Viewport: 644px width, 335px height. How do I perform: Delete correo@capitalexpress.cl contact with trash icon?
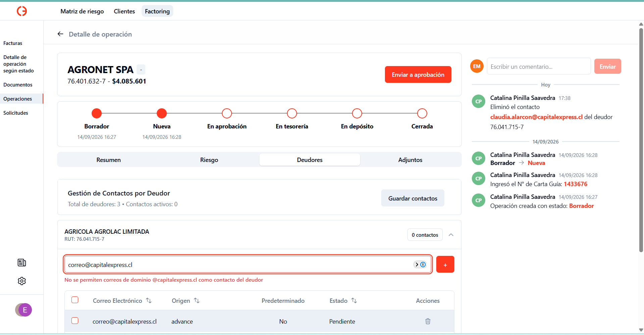[x=428, y=321]
